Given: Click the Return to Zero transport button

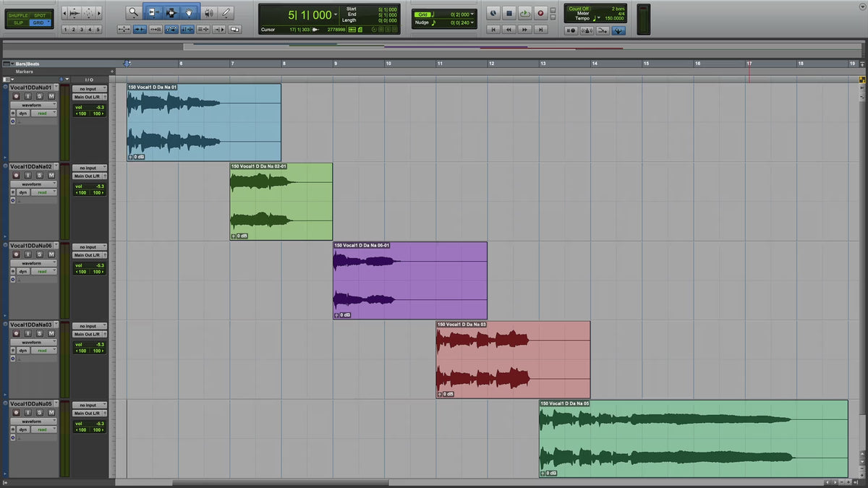Looking at the screenshot, I should (x=493, y=30).
